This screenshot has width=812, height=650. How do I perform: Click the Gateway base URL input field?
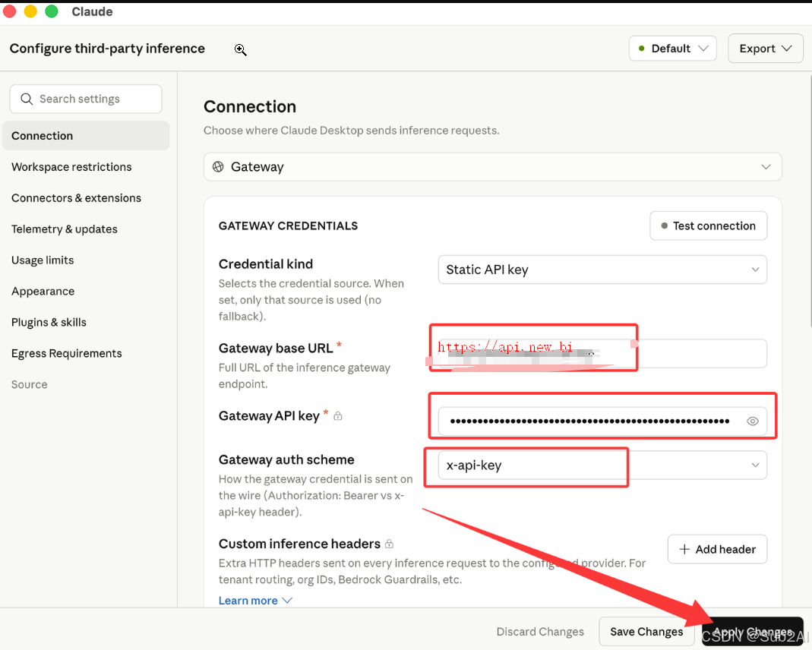[x=602, y=353]
